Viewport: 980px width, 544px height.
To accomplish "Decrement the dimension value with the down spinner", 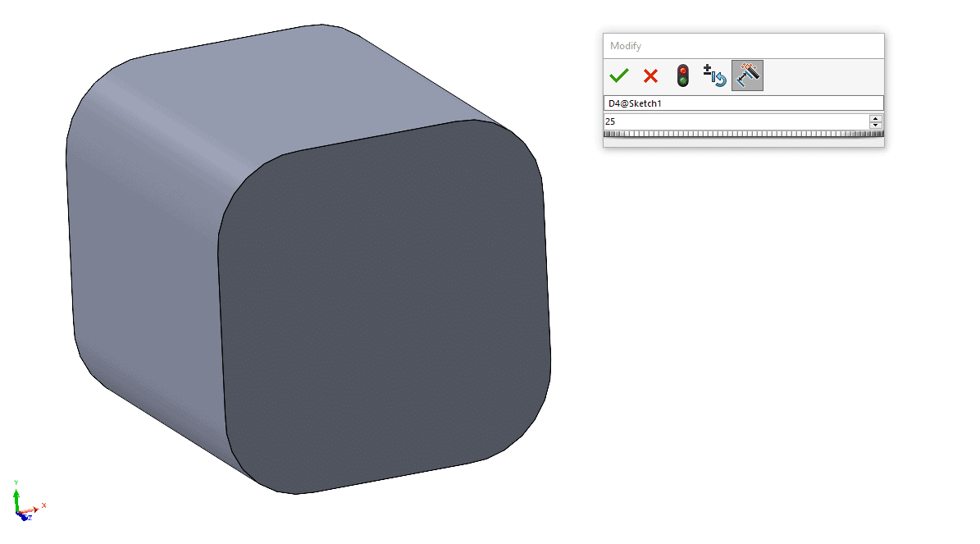I will click(876, 125).
